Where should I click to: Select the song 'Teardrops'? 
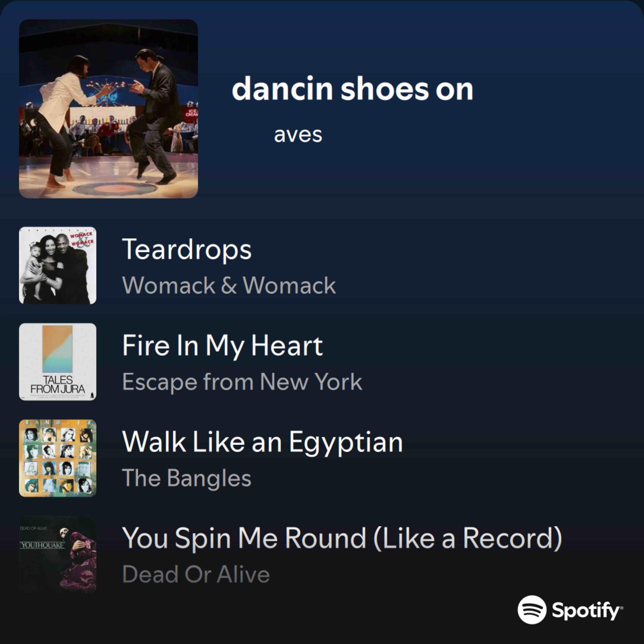click(x=187, y=249)
